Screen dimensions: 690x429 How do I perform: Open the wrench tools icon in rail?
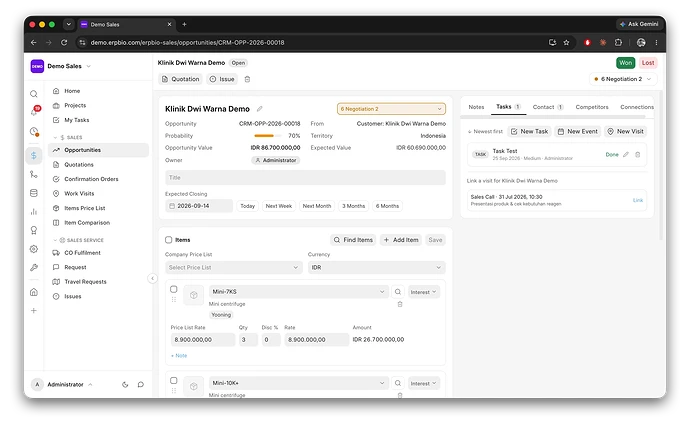tap(34, 268)
